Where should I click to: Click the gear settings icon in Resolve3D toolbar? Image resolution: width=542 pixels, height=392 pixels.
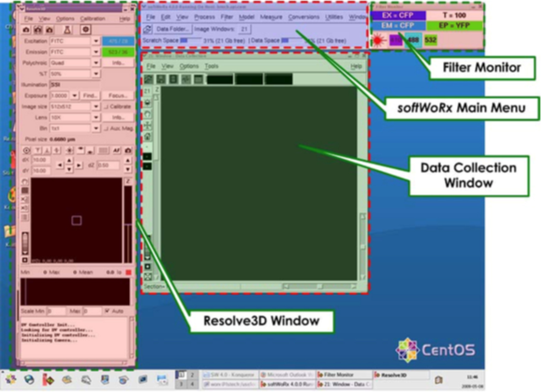[x=85, y=30]
